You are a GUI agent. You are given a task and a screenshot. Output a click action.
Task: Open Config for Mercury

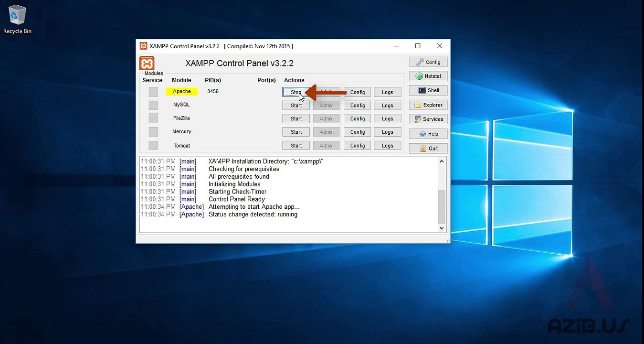click(x=357, y=132)
